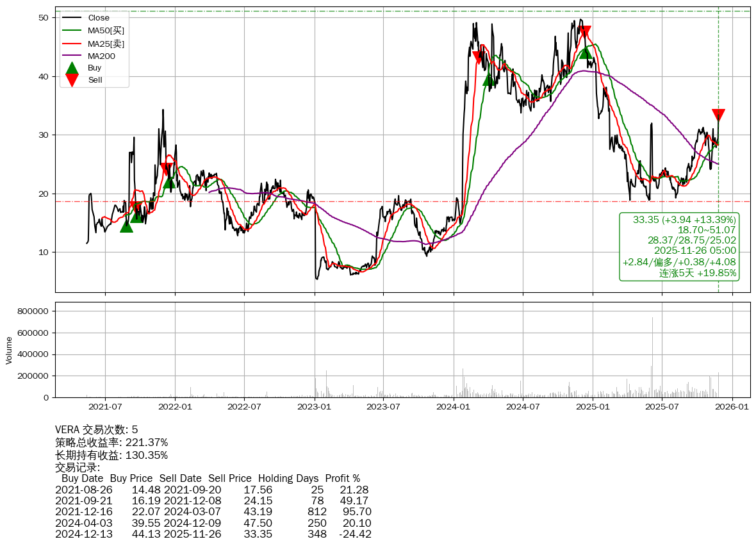Click the first Buy marker near 2021-08
This screenshot has height=546, width=756.
point(126,226)
